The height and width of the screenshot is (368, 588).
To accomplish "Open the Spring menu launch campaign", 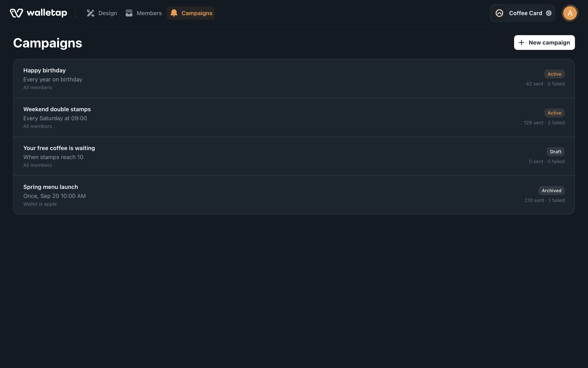I will tap(294, 195).
